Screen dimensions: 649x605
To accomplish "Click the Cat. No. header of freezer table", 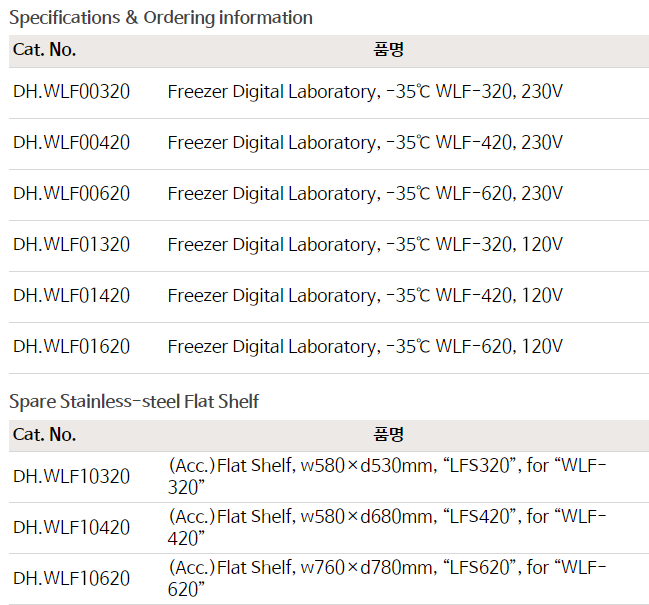I will pos(45,50).
